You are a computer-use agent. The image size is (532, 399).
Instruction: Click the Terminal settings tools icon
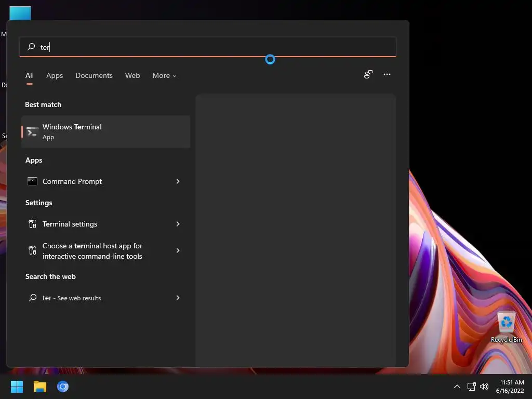point(32,224)
